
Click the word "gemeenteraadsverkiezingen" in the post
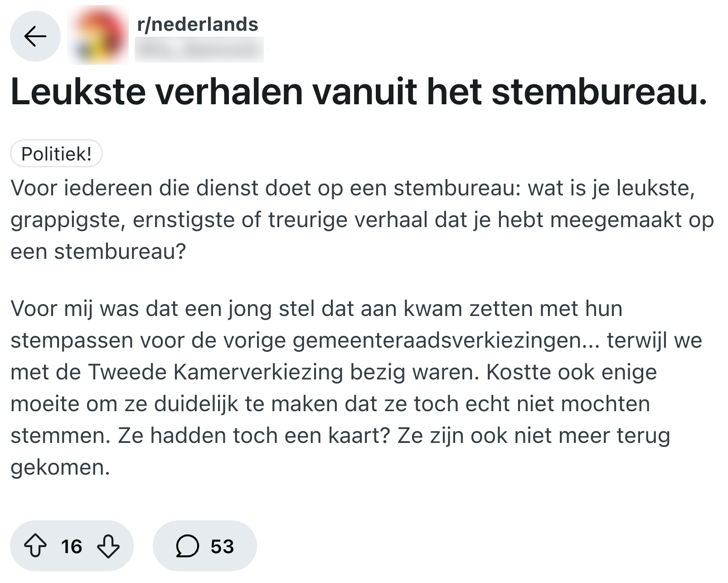pyautogui.click(x=437, y=340)
